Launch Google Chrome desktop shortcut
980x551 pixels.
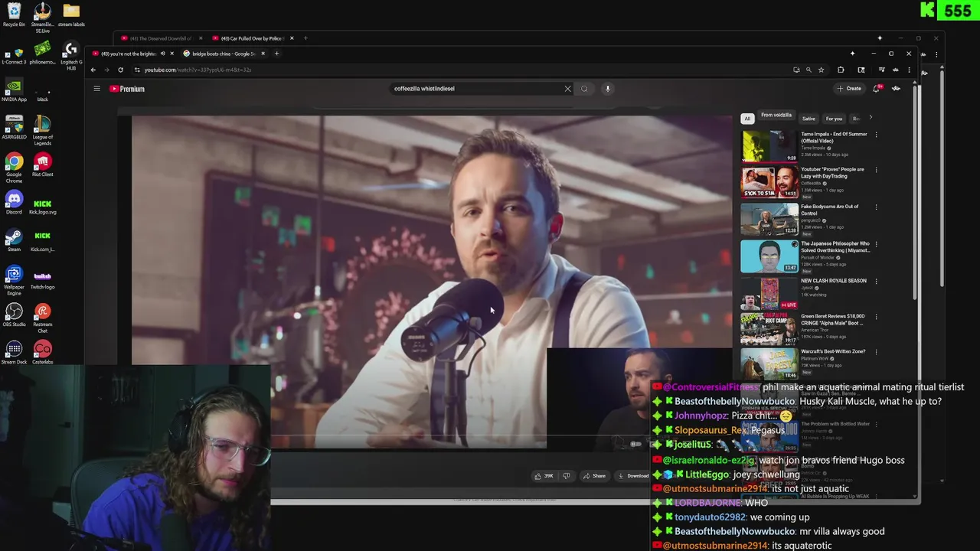[x=14, y=168]
